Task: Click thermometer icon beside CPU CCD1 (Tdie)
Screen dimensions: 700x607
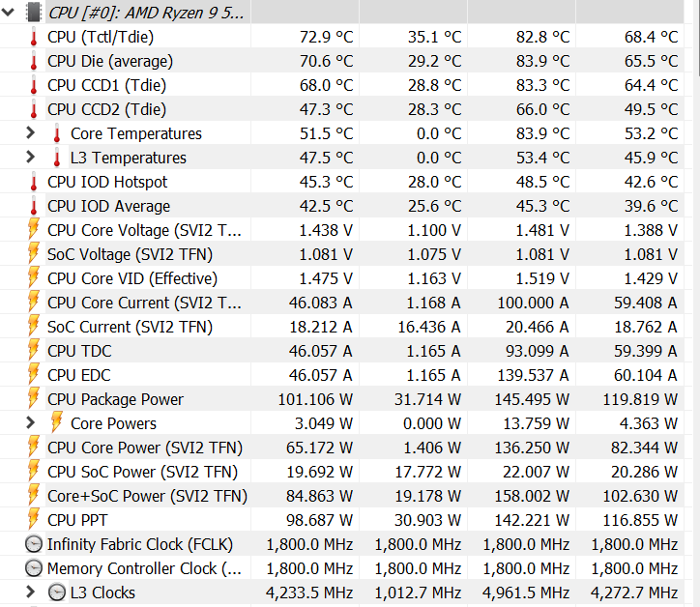Action: [x=34, y=85]
